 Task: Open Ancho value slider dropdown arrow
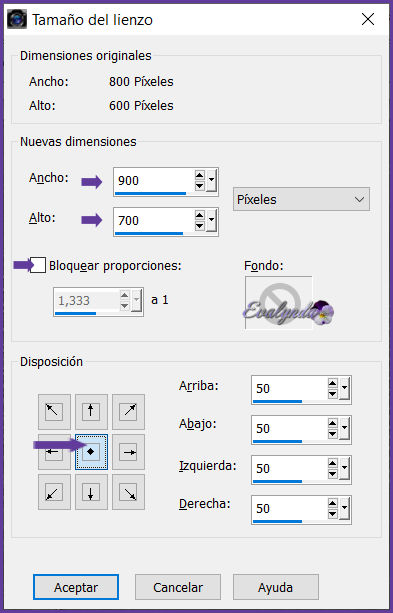pyautogui.click(x=212, y=181)
